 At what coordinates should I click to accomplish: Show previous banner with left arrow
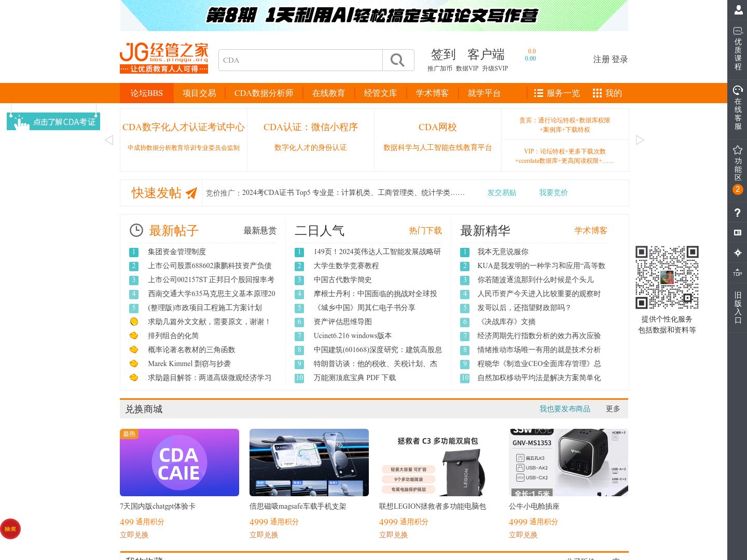(x=109, y=140)
